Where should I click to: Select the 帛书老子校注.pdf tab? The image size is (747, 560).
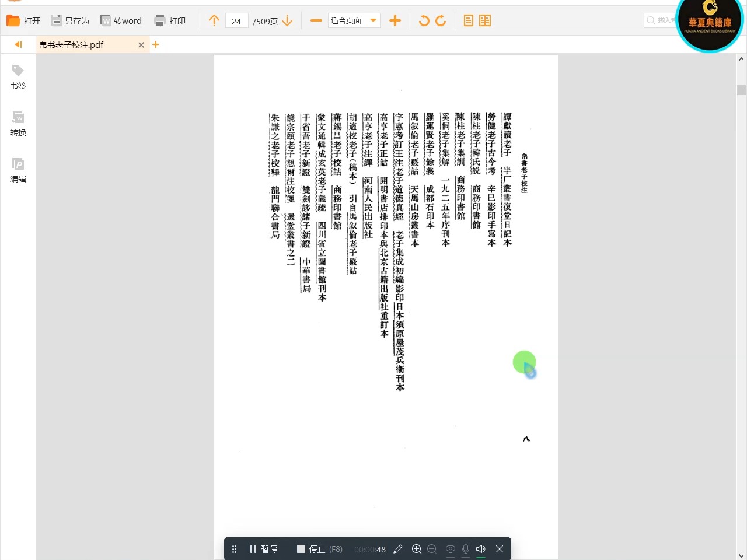92,45
